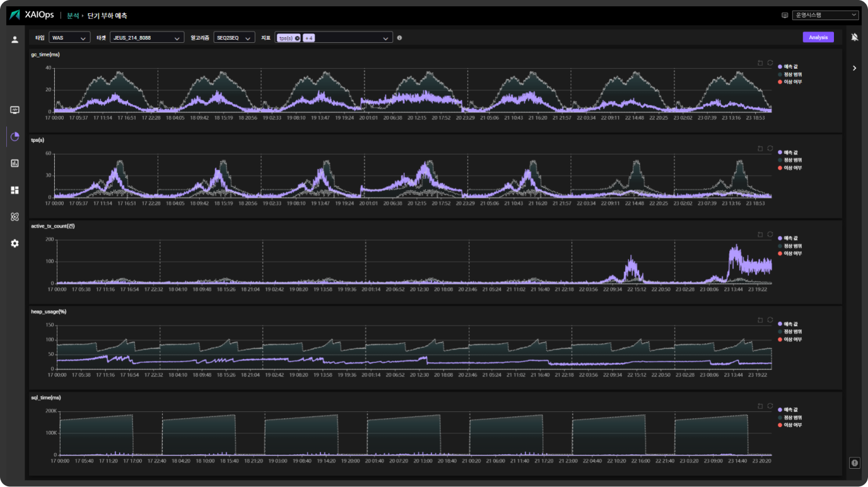Open the dashboard grid sidebar icon
Screen dimensions: 868x487
click(x=15, y=190)
